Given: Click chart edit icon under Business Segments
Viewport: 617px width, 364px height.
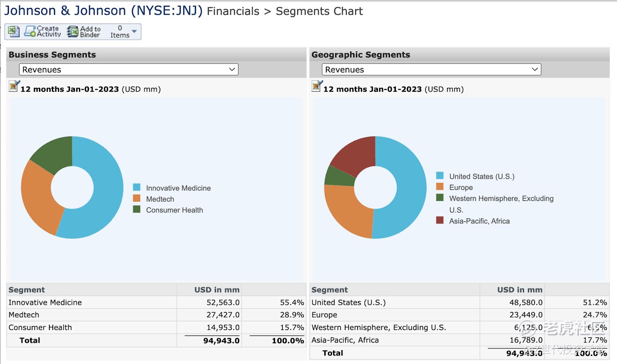Looking at the screenshot, I should 14,86.
